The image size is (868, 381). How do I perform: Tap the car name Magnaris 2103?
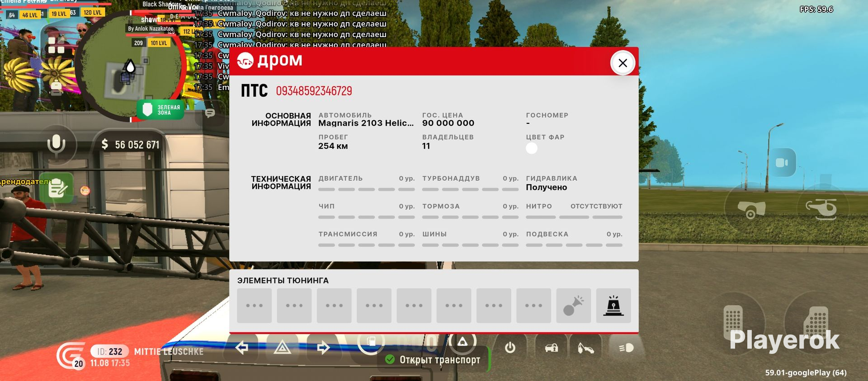[x=366, y=123]
